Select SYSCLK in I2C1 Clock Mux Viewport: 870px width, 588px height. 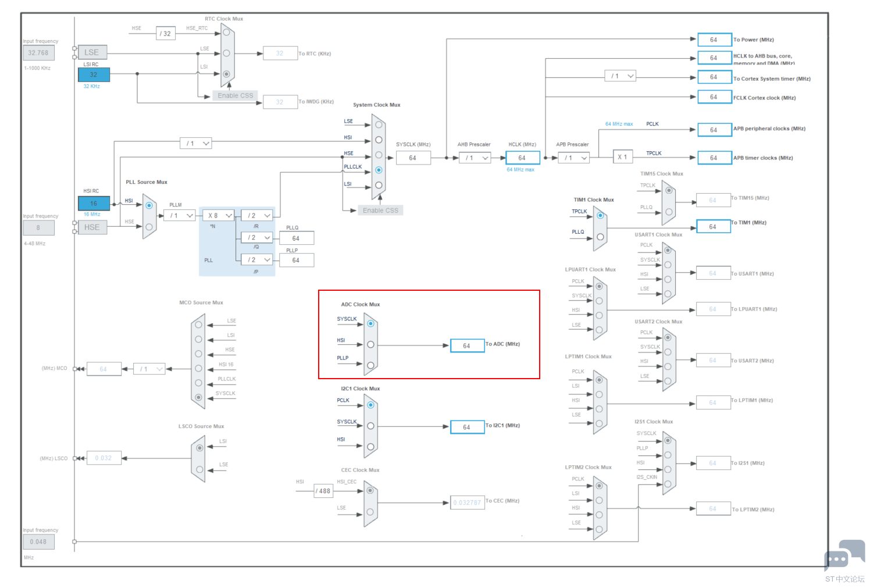click(x=370, y=426)
